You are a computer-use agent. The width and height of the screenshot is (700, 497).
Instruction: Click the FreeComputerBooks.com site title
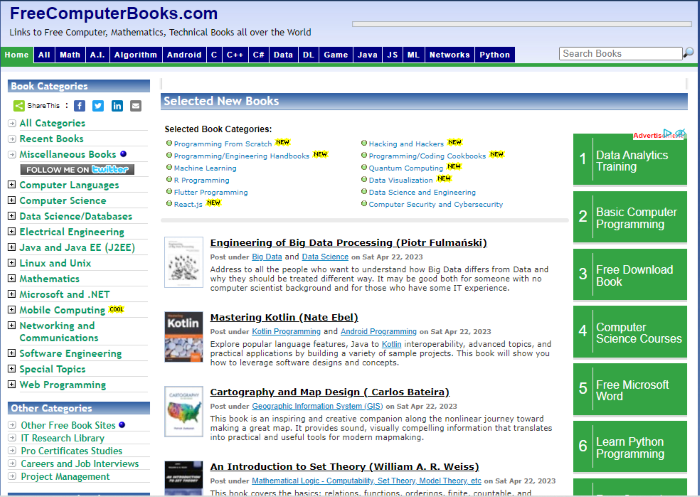pos(114,13)
